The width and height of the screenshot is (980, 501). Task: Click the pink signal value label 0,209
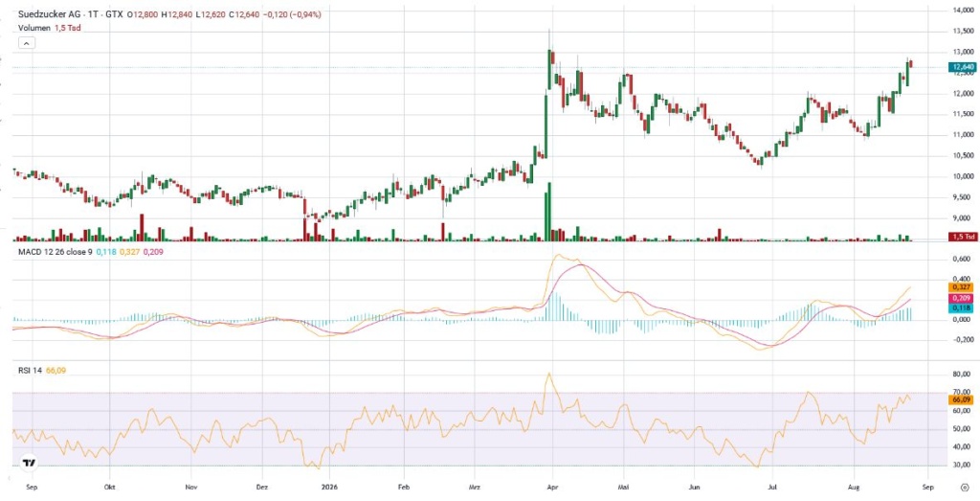pos(962,298)
